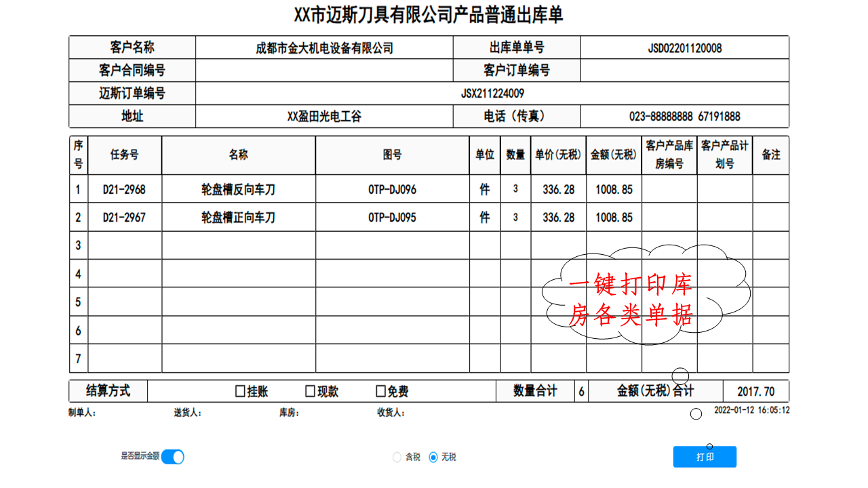This screenshot has height=488, width=868.
Task: Click the 送货人 label
Action: tap(188, 413)
